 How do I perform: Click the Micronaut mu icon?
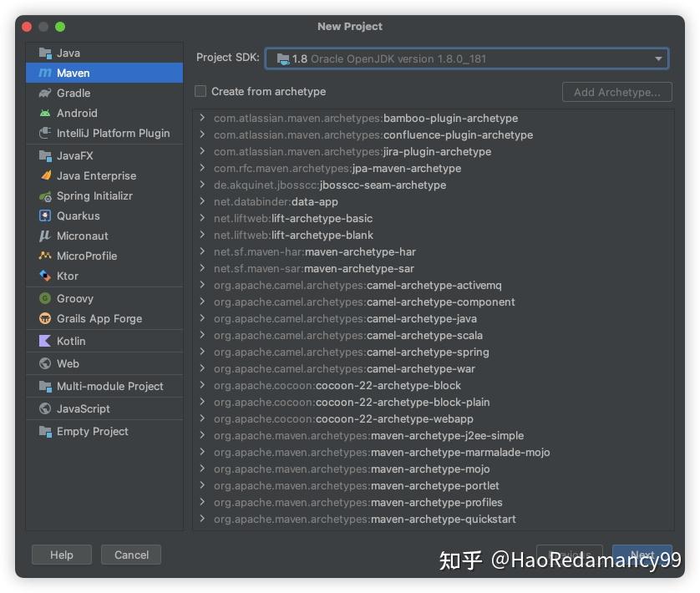(x=45, y=236)
